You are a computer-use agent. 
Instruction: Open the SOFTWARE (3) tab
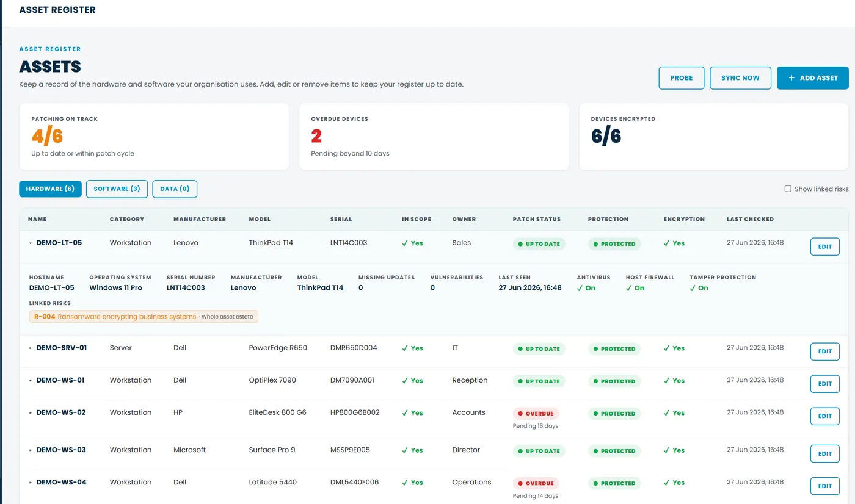coord(117,189)
